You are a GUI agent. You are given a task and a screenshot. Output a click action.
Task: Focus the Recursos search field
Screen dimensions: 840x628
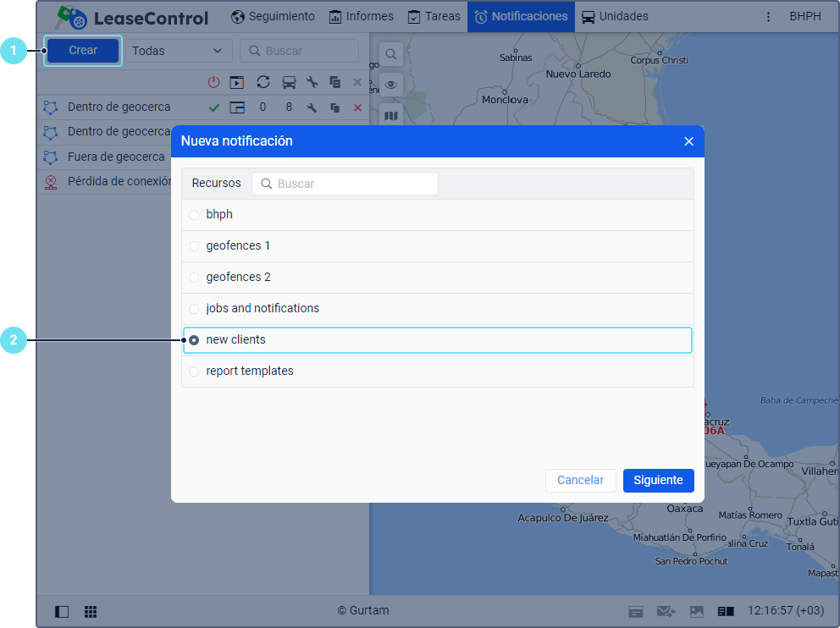pos(345,184)
